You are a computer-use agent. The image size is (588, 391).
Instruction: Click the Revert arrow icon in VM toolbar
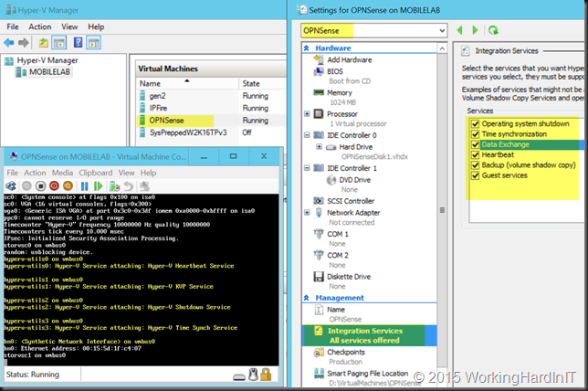coord(129,185)
